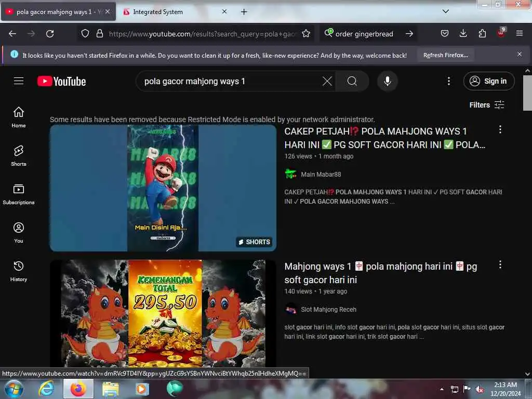532x399 pixels.
Task: Click the Mario Shorts thumbnail
Action: coord(163,188)
